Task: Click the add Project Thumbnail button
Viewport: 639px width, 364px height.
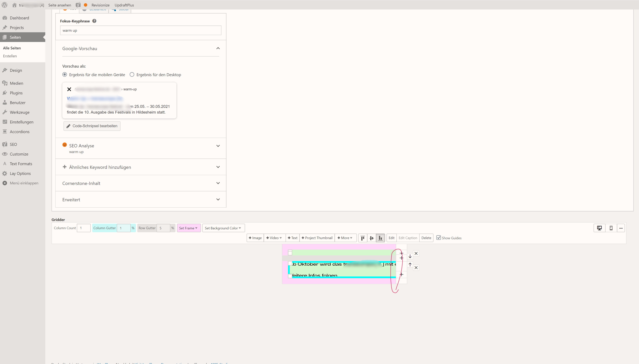Action: 317,238
